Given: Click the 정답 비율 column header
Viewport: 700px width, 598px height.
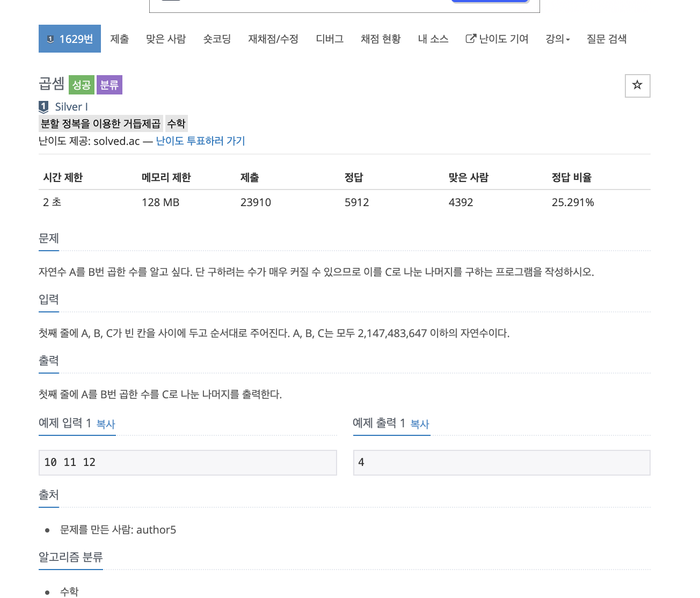Looking at the screenshot, I should (x=572, y=178).
